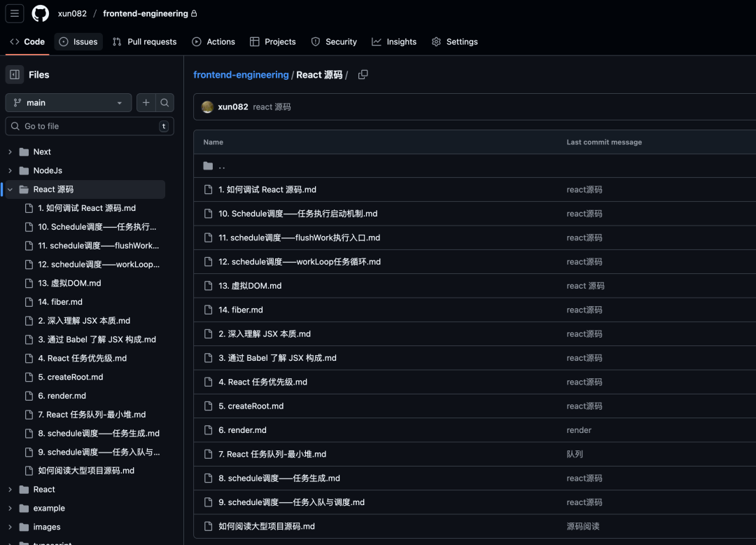Screen dimensions: 756x545
Task: Open the frontend-engineering repository header link
Action: click(146, 13)
